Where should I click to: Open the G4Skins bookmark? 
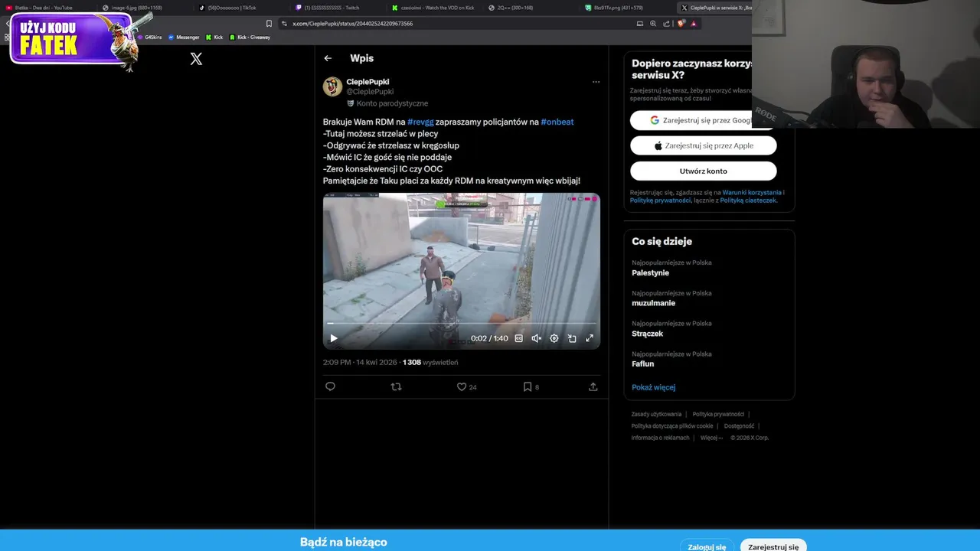tap(150, 37)
